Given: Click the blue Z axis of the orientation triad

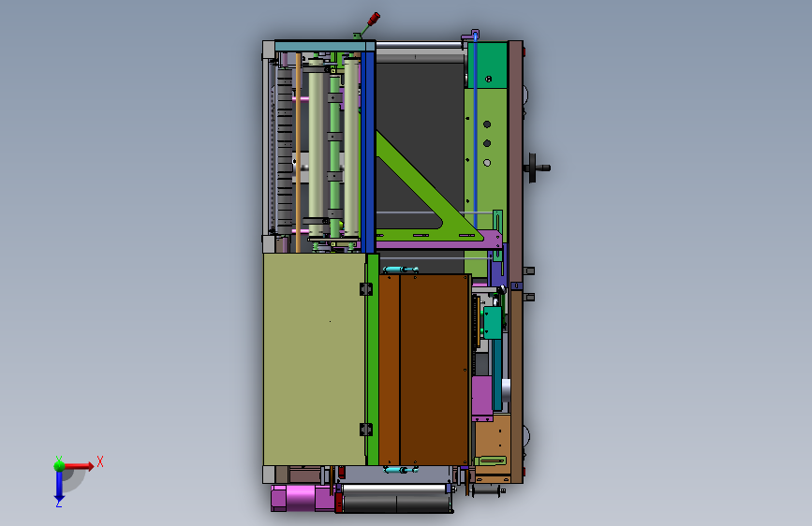Looking at the screenshot, I should click(59, 485).
